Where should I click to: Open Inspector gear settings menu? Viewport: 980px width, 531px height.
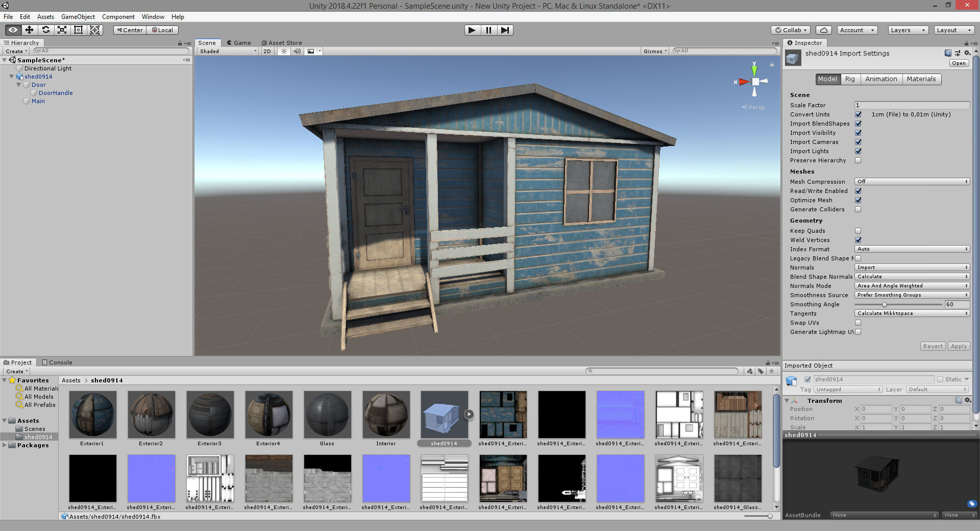click(x=967, y=53)
